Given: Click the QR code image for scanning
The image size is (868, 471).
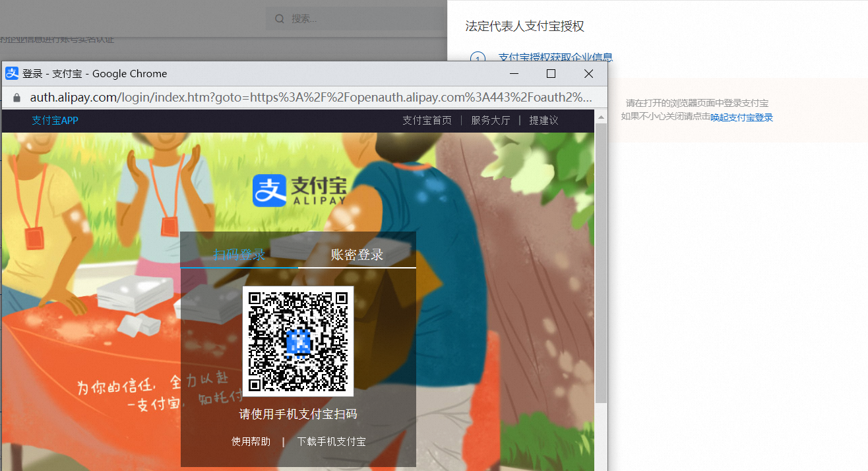Looking at the screenshot, I should [298, 341].
